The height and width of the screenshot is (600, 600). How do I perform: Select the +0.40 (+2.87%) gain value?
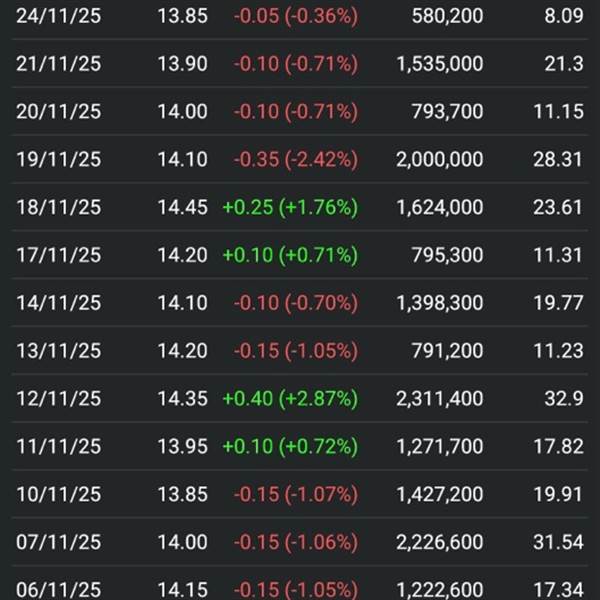(290, 399)
